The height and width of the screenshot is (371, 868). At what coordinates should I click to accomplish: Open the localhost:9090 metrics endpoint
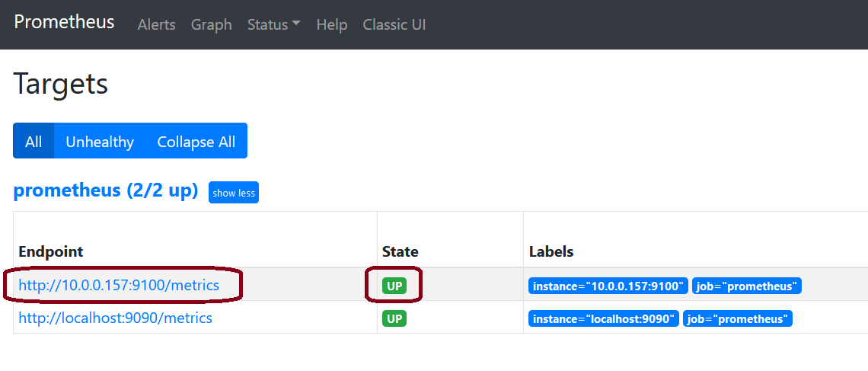pyautogui.click(x=115, y=318)
